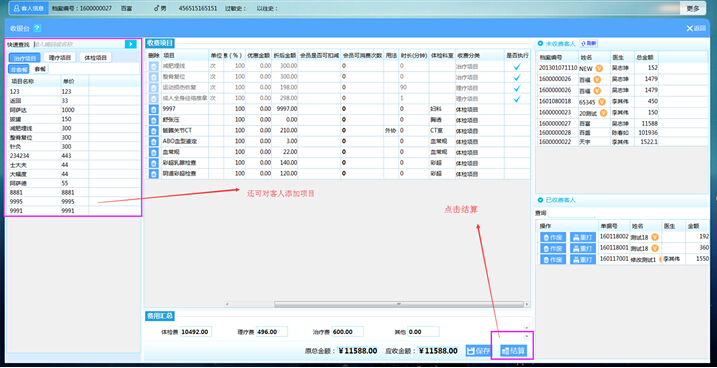The width and height of the screenshot is (717, 368).
Task: Select project row 8881
Action: pyautogui.click(x=75, y=192)
